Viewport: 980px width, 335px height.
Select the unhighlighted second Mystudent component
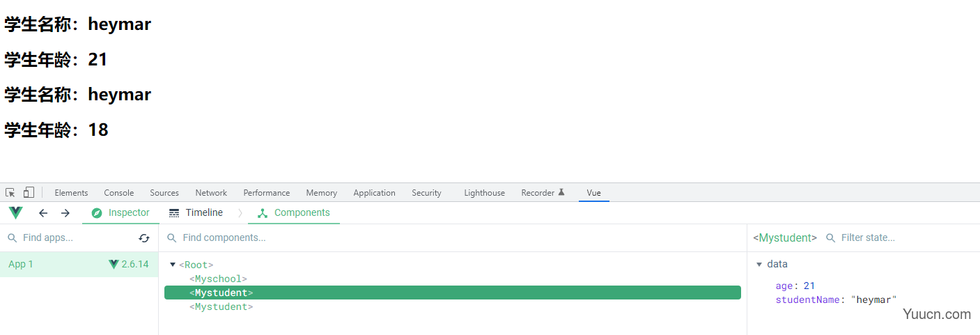pyautogui.click(x=221, y=307)
